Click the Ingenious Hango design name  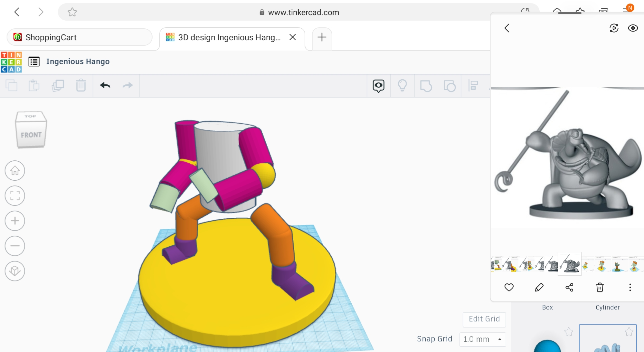pyautogui.click(x=78, y=61)
